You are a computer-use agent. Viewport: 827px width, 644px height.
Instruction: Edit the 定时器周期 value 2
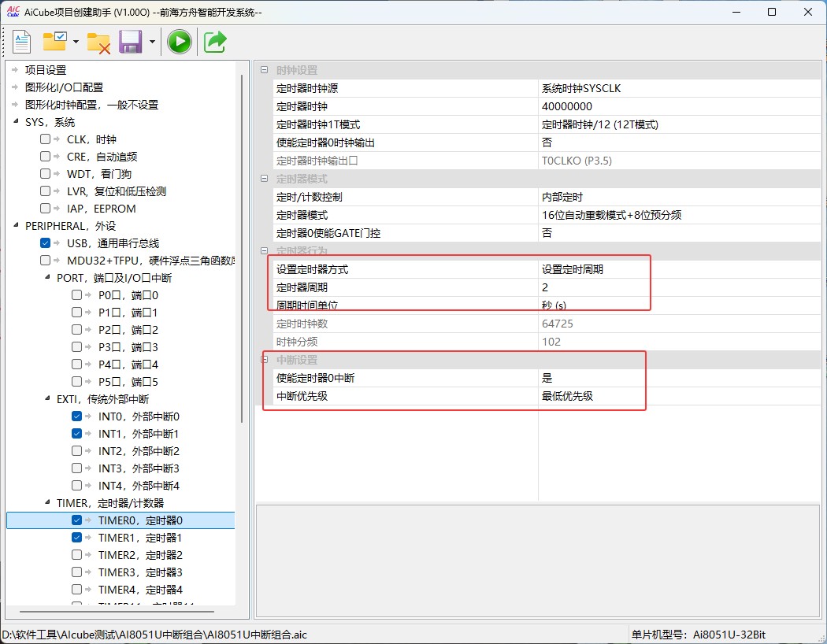tap(679, 287)
